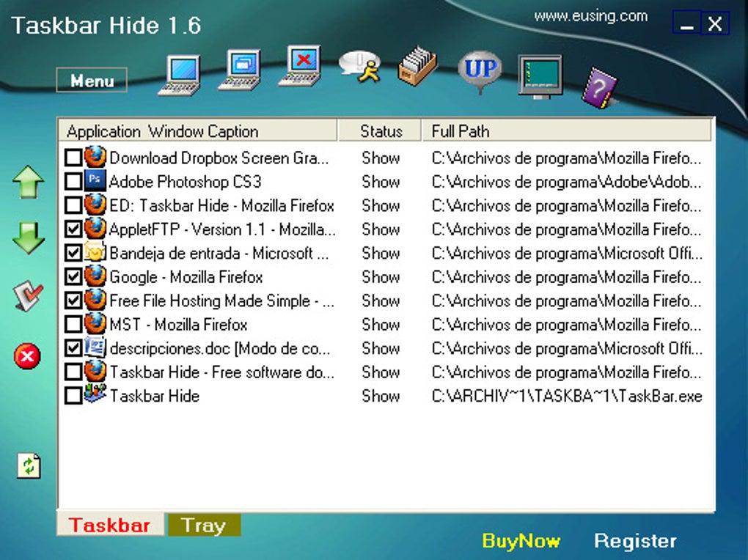The height and width of the screenshot is (560, 748).
Task: Click Outlook icon beside Bandeja de entrada
Action: tap(95, 252)
